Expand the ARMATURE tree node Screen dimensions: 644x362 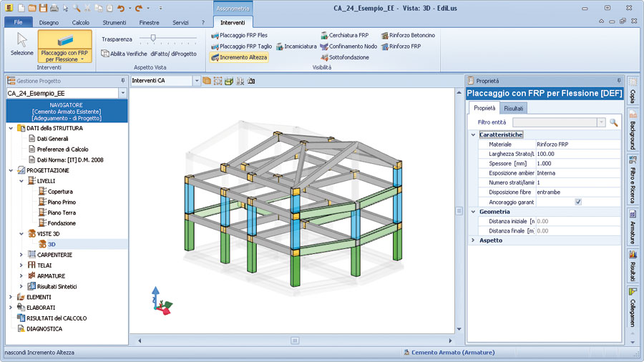pyautogui.click(x=21, y=276)
